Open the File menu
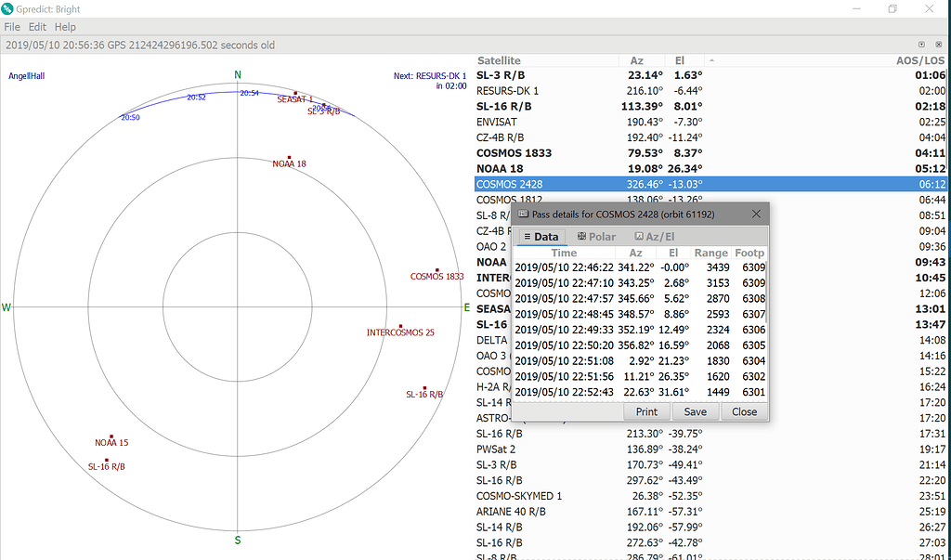 [x=12, y=26]
